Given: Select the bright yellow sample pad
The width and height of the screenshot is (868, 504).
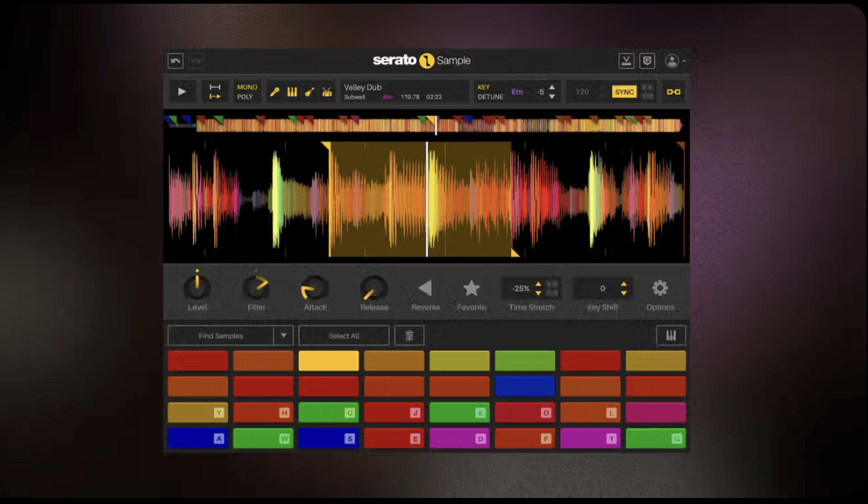Looking at the screenshot, I should pos(328,360).
